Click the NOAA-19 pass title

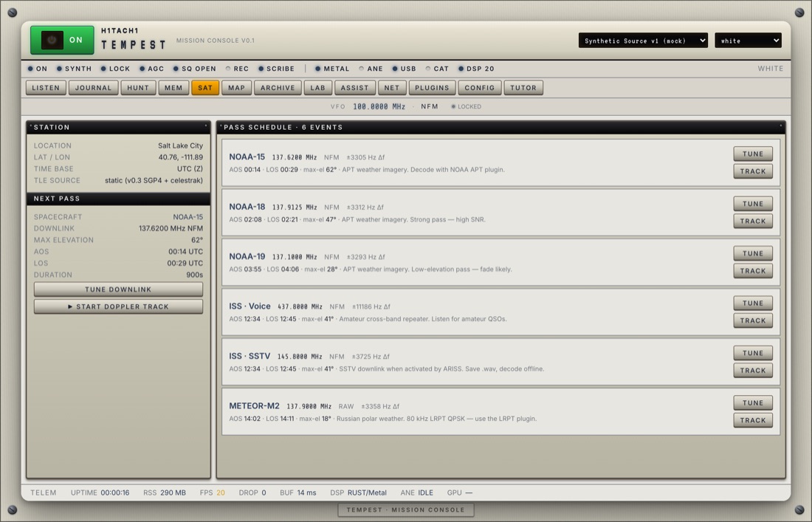[247, 256]
